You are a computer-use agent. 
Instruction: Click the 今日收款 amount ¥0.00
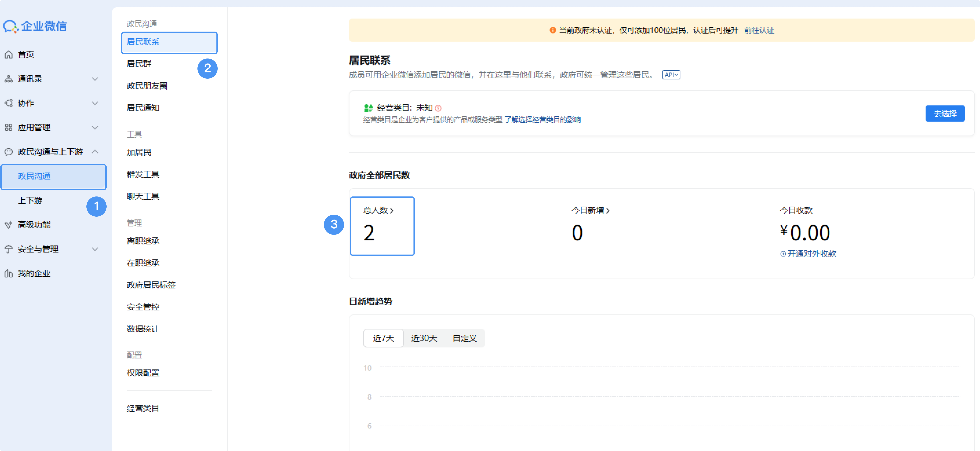click(x=805, y=233)
